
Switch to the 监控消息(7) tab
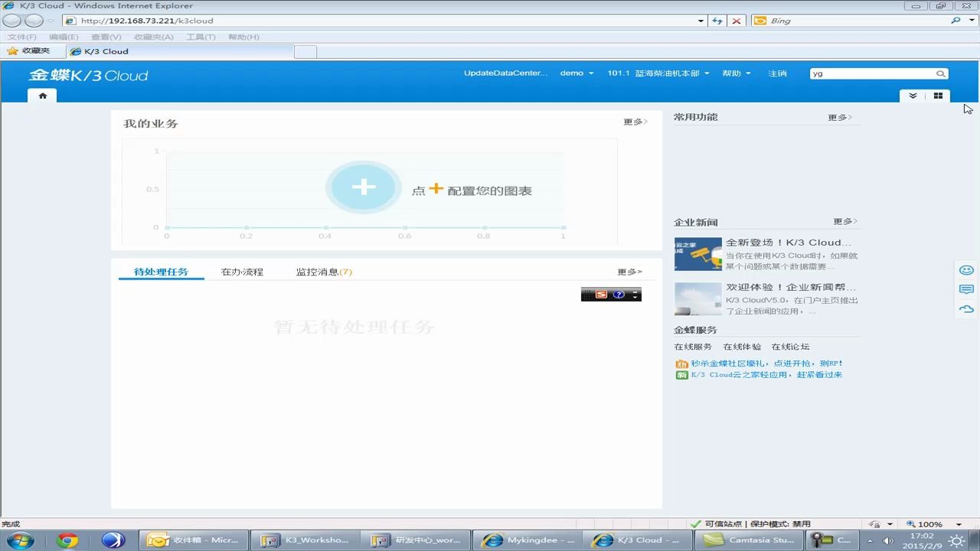pos(324,272)
